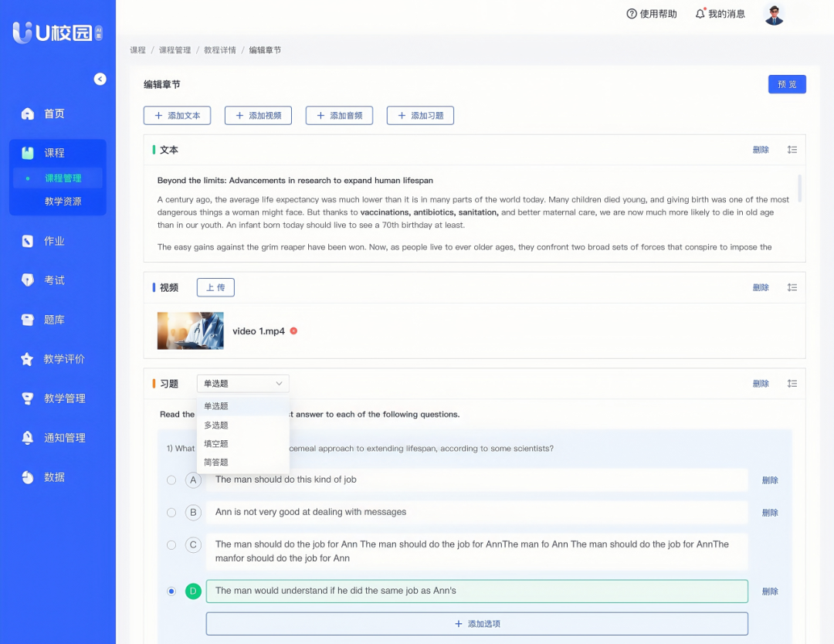Collapse the sidebar with the arrow icon
The image size is (834, 644).
pyautogui.click(x=100, y=79)
